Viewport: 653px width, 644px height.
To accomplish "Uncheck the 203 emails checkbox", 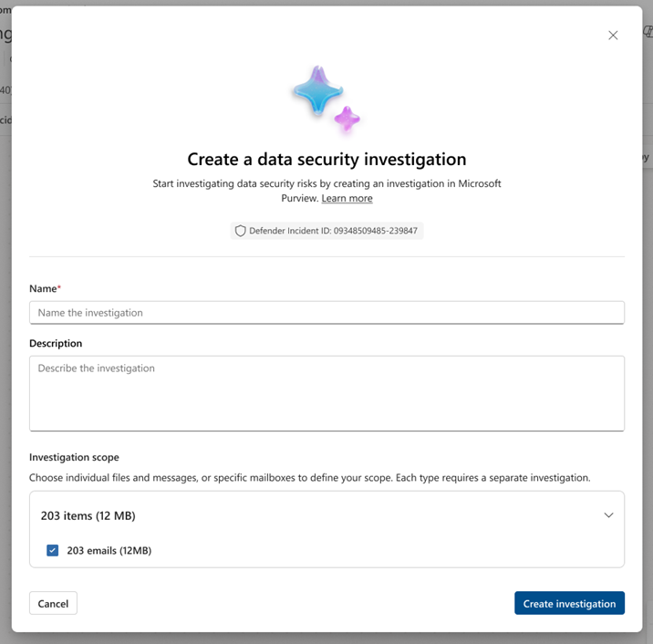I will pos(53,550).
